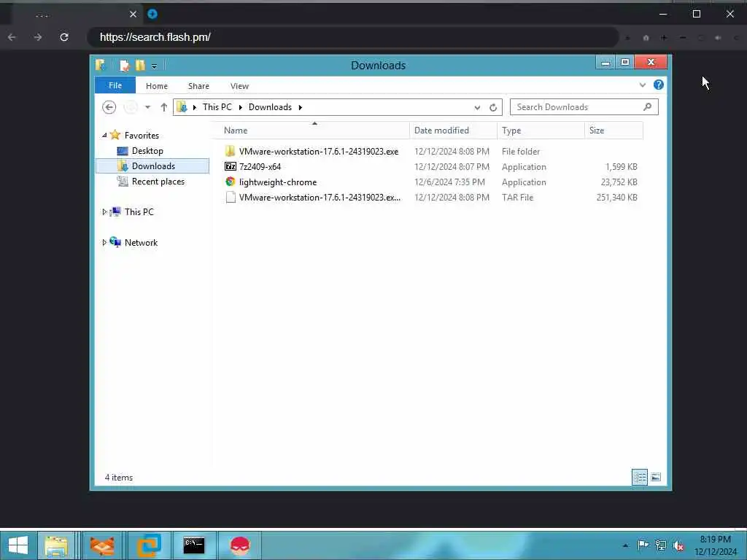Viewport: 747px width, 560px height.
Task: Open the fox icon app on taskbar
Action: pos(102,545)
